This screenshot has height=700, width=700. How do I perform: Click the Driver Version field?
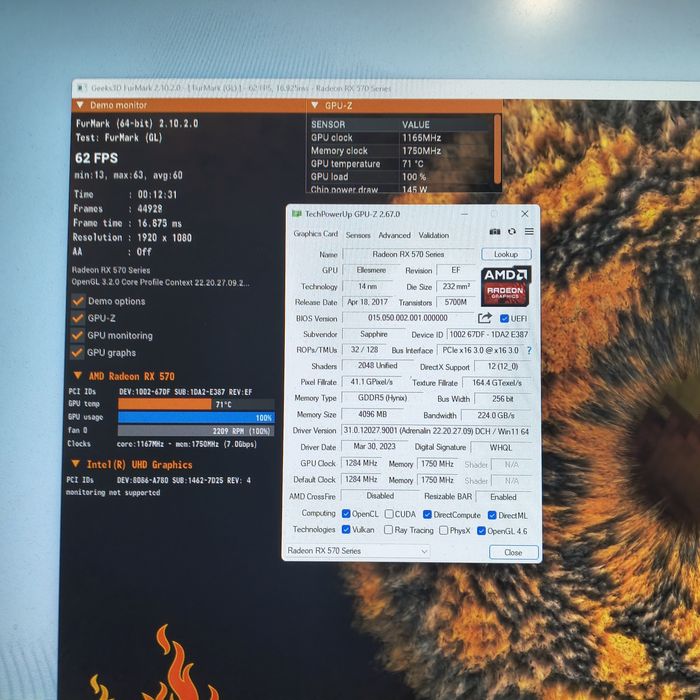pyautogui.click(x=436, y=431)
